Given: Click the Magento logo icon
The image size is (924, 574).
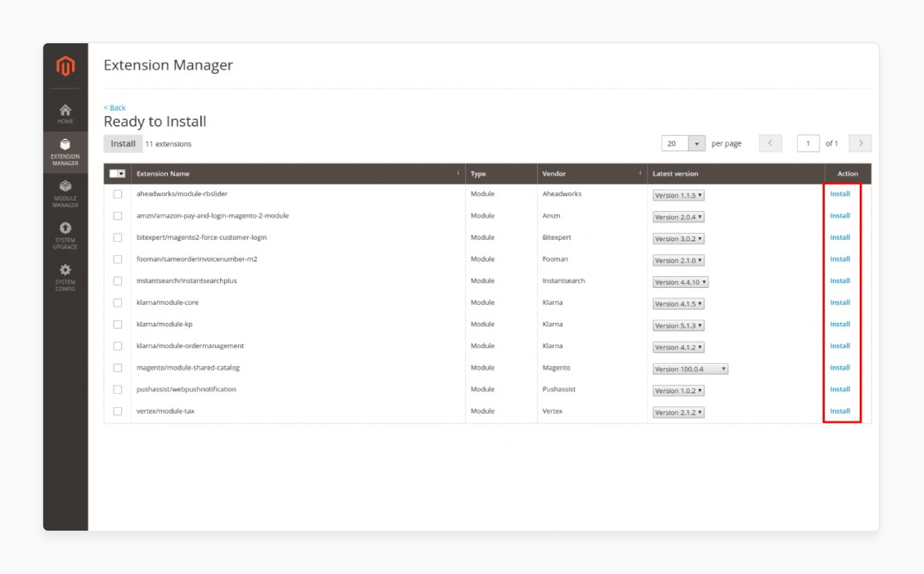Looking at the screenshot, I should pos(65,66).
